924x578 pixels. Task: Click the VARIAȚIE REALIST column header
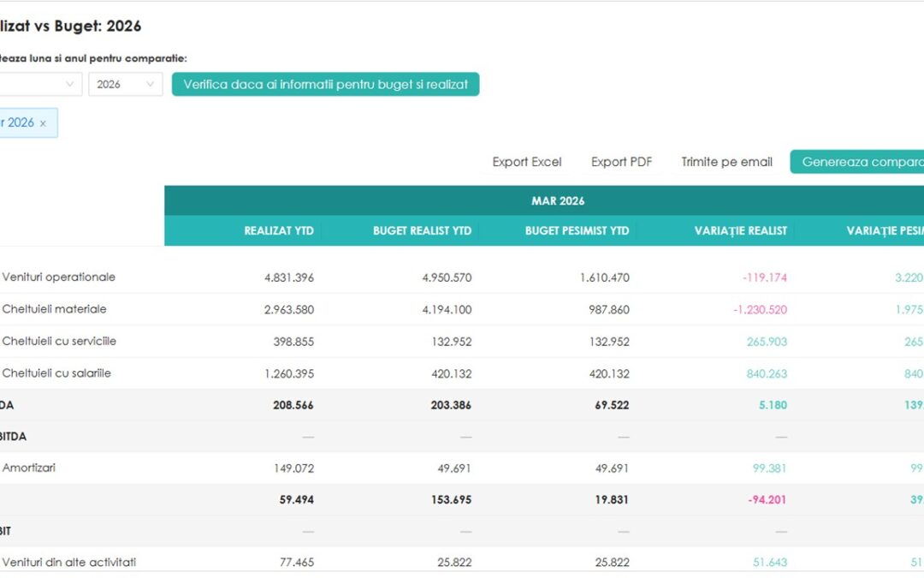[741, 230]
